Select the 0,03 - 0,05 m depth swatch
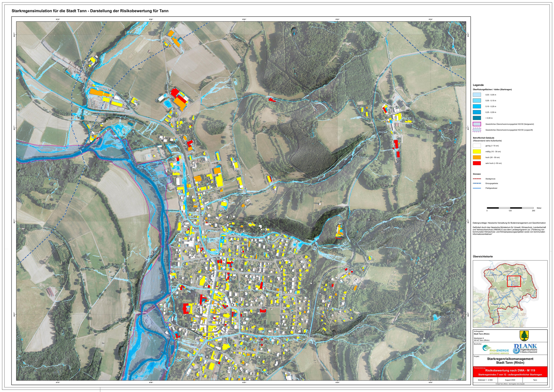Screen dimensions: 554x392 (x=477, y=95)
